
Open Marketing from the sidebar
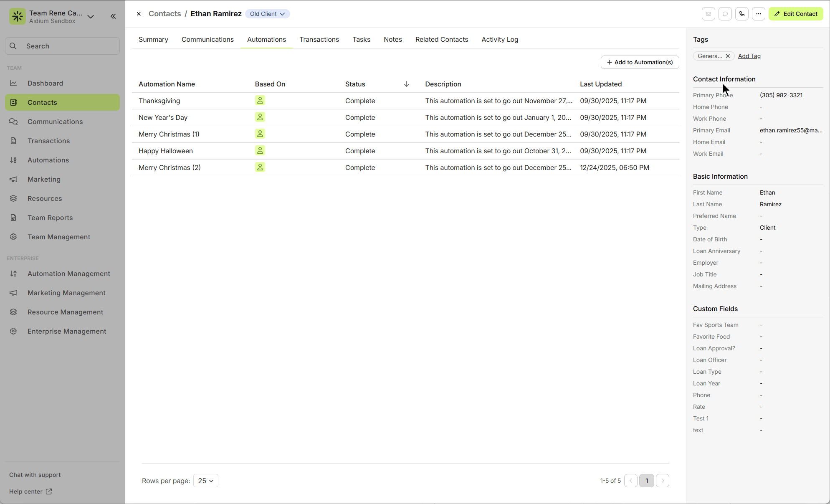click(x=44, y=179)
